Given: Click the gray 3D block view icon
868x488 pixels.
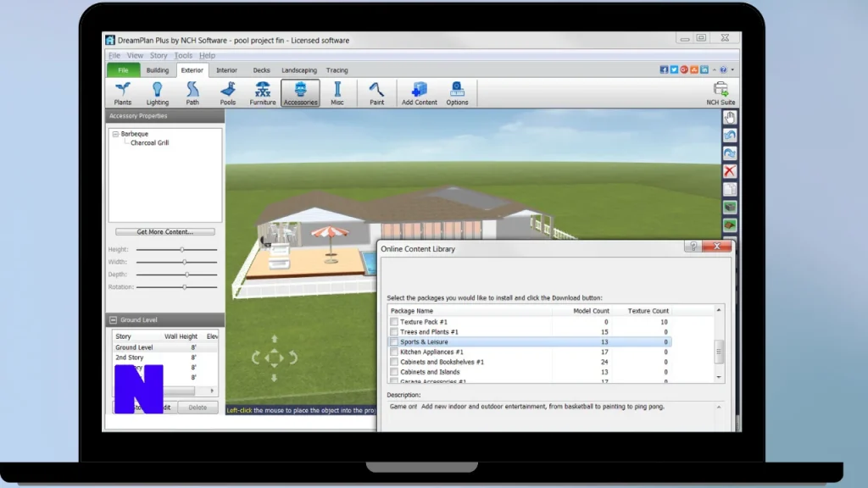Looking at the screenshot, I should pos(730,208).
